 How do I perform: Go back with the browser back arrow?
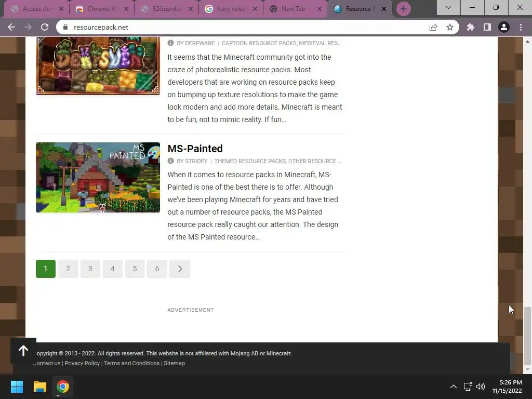pyautogui.click(x=11, y=27)
